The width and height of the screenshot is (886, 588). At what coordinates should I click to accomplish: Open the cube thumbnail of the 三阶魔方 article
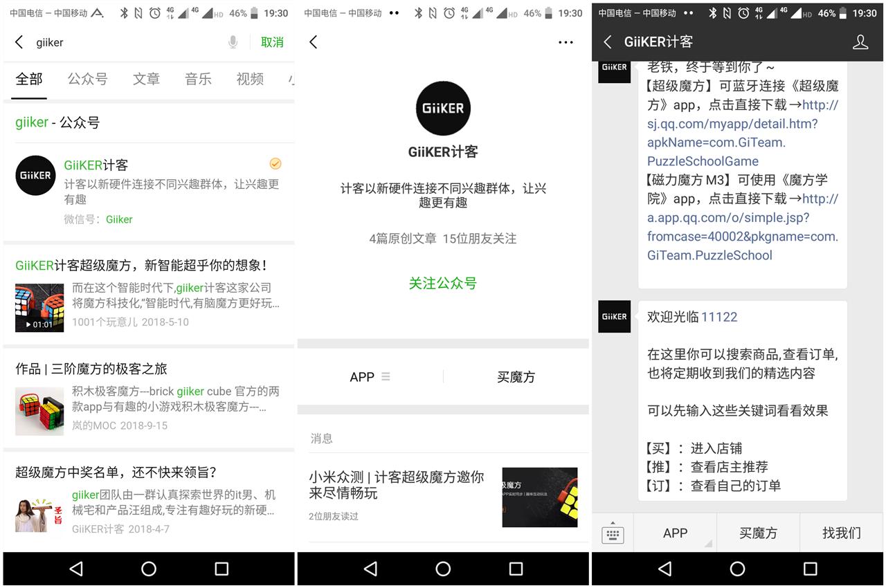pyautogui.click(x=39, y=411)
